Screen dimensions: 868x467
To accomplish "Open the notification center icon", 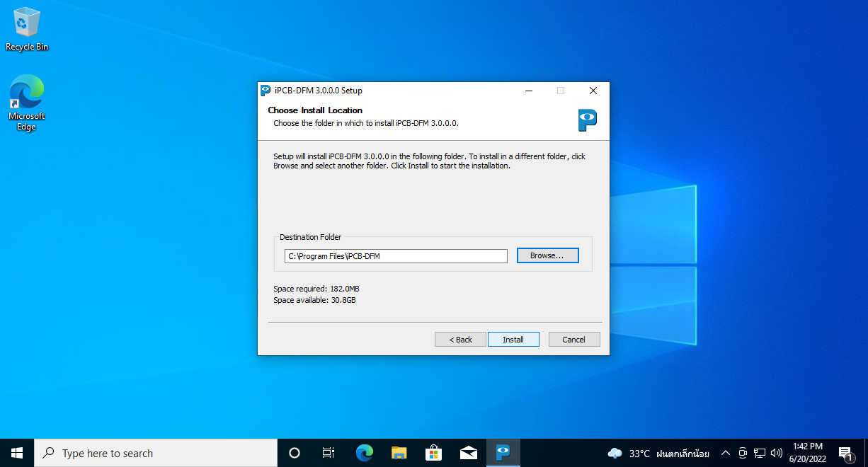I will pyautogui.click(x=845, y=454).
